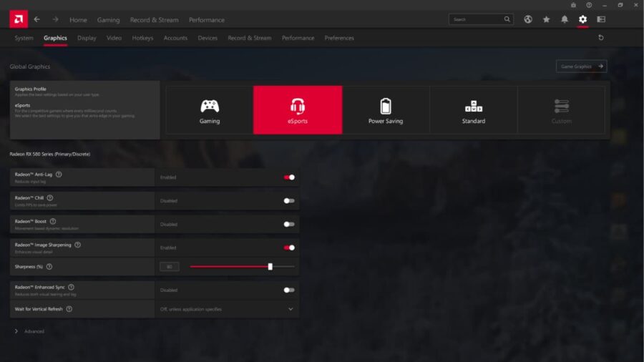This screenshot has height=362, width=644.
Task: Switch to the Preferences tab
Action: (339, 38)
